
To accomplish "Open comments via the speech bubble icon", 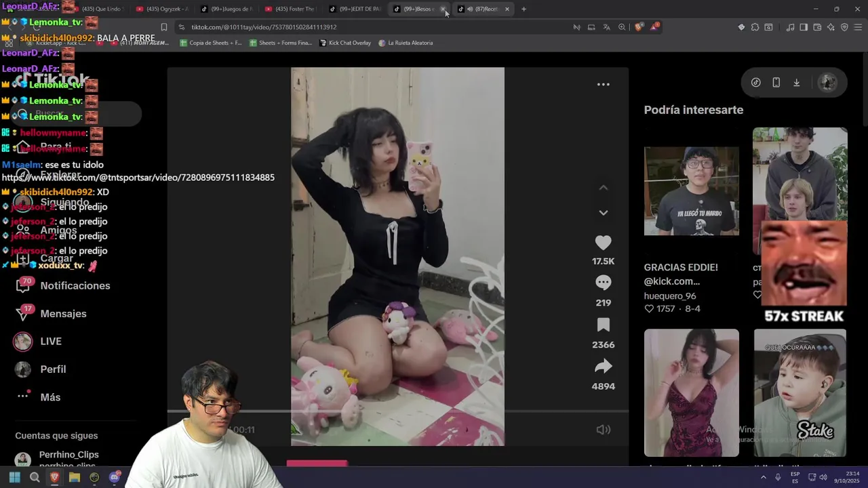I will click(603, 283).
